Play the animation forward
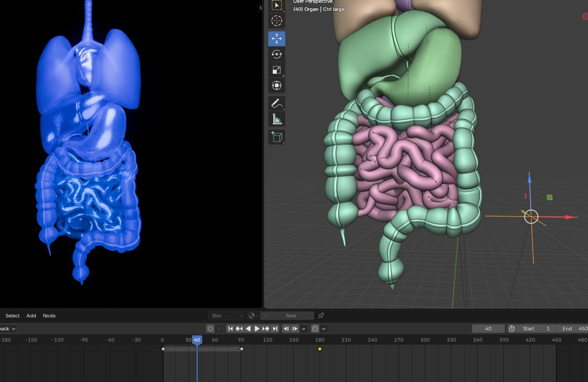 257,329
